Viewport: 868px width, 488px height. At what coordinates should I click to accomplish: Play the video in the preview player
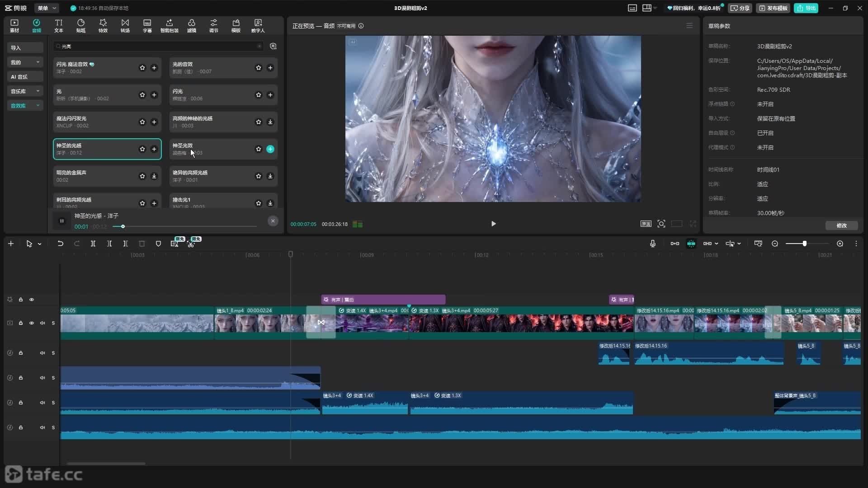(x=493, y=224)
